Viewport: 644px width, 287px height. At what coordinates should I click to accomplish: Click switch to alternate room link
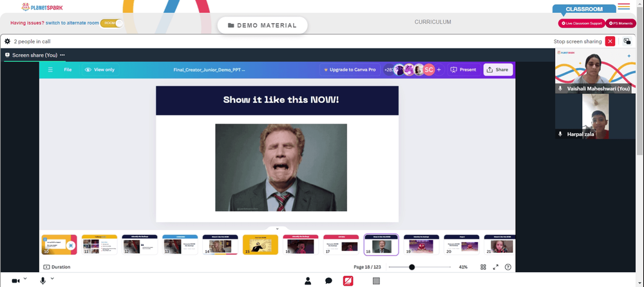click(72, 23)
